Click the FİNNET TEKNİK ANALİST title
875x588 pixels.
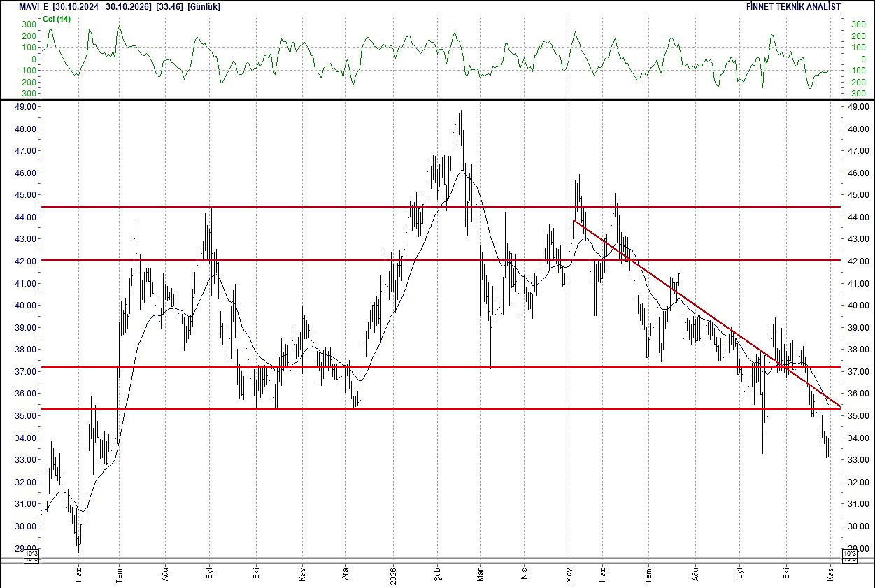(794, 6)
